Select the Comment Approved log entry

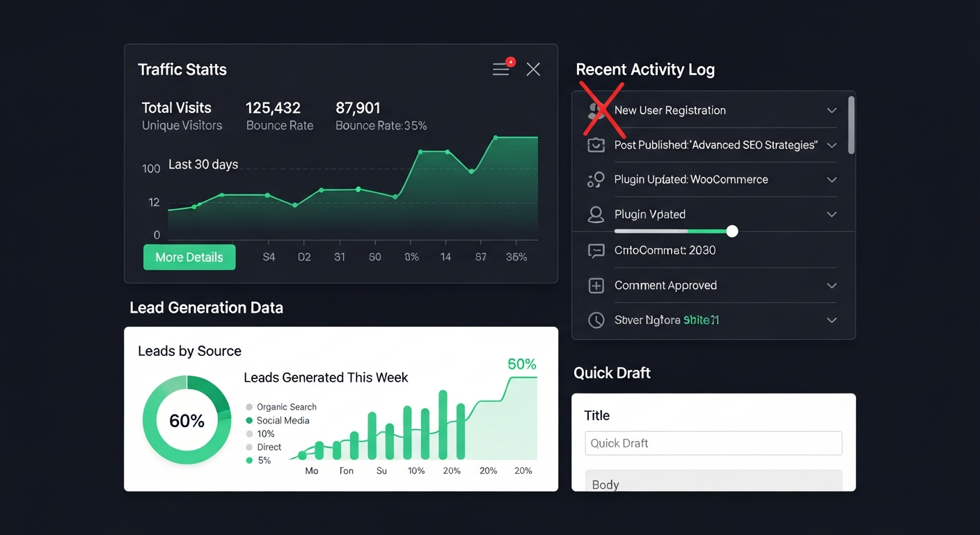(x=665, y=286)
